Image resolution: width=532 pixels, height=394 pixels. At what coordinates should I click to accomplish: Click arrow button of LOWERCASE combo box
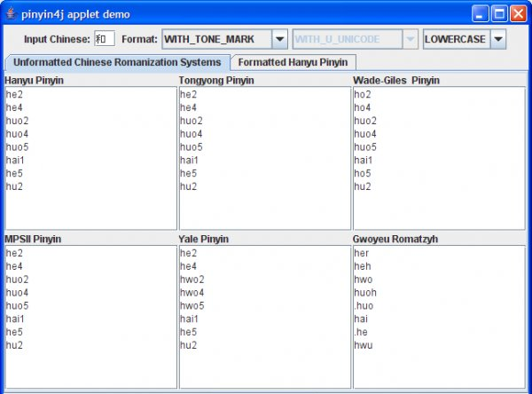[498, 39]
